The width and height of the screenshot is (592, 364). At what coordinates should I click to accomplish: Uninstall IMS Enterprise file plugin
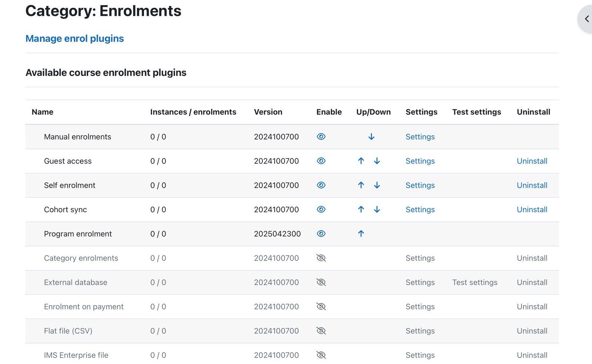click(532, 355)
